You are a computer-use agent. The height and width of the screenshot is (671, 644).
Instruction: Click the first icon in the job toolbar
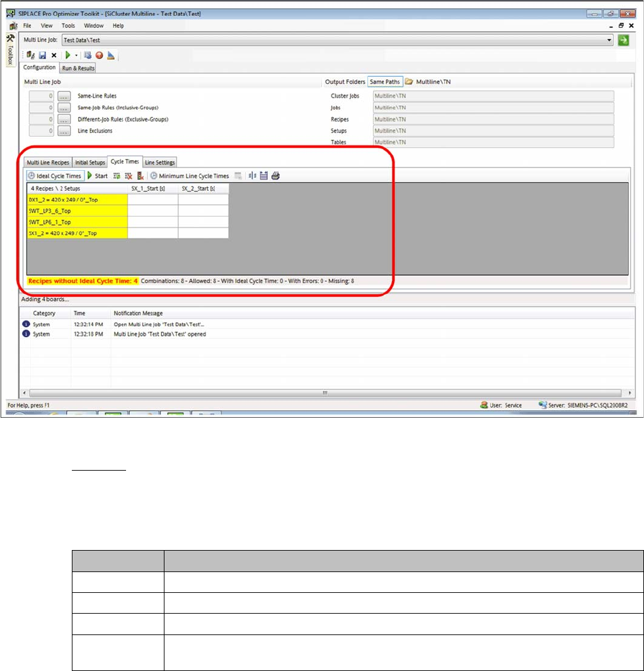coord(31,55)
